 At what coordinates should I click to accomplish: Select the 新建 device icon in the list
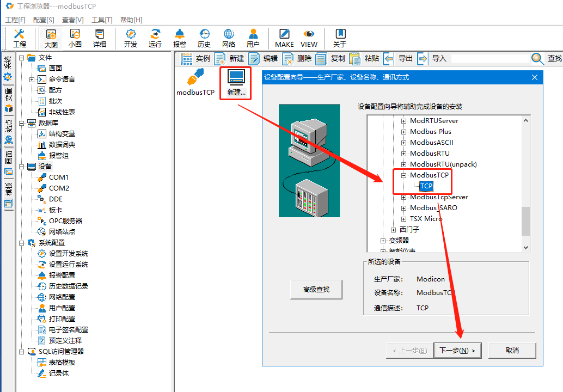coord(236,82)
